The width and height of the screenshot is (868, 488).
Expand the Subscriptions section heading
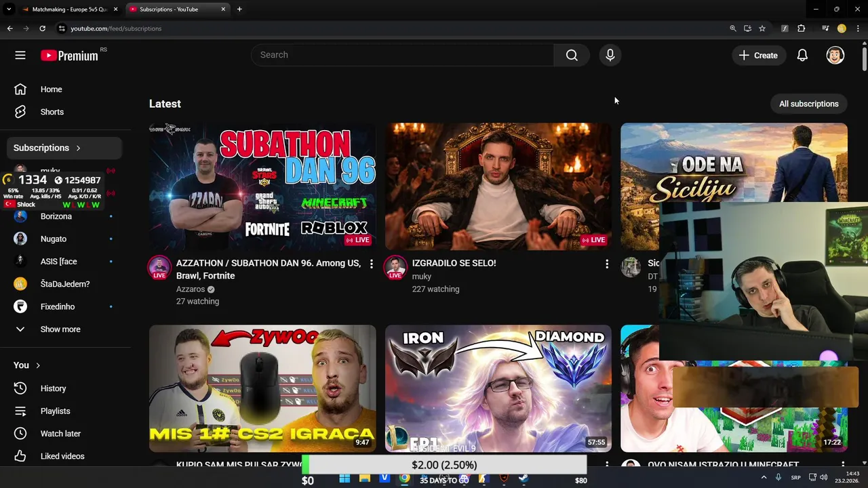(x=66, y=148)
